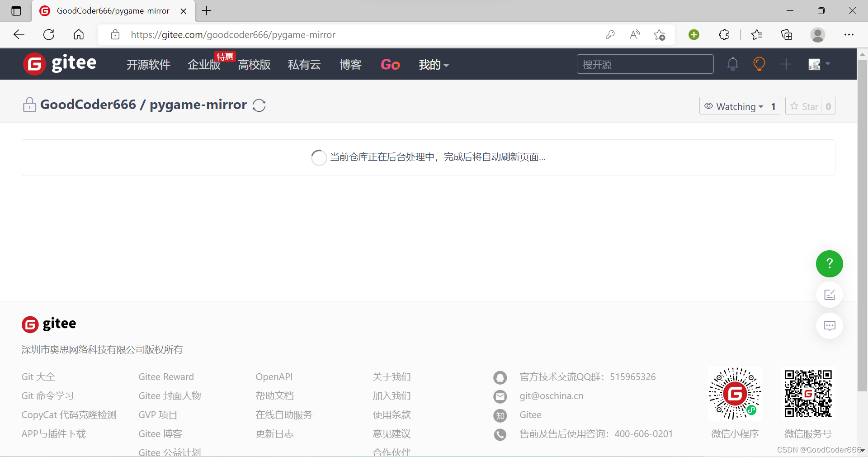The width and height of the screenshot is (868, 457).
Task: Open the 开源软件 menu item
Action: pos(148,65)
